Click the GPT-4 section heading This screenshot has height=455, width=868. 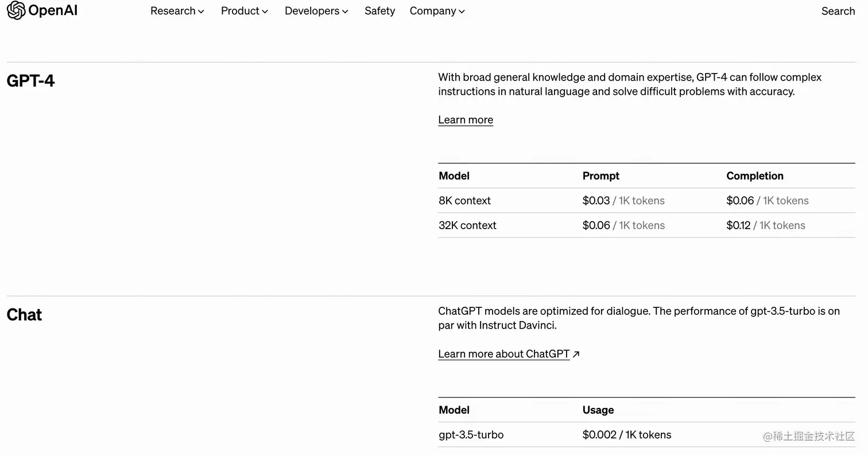click(x=30, y=81)
